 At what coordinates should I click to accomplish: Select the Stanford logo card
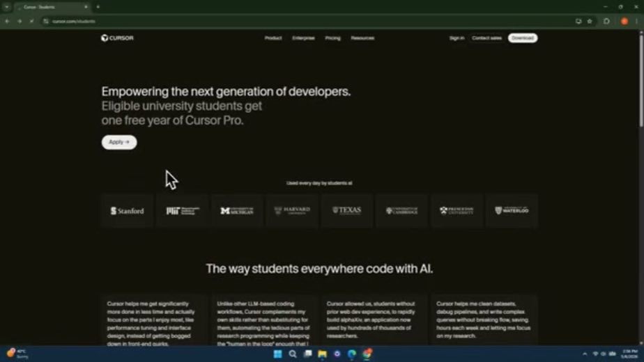(128, 210)
